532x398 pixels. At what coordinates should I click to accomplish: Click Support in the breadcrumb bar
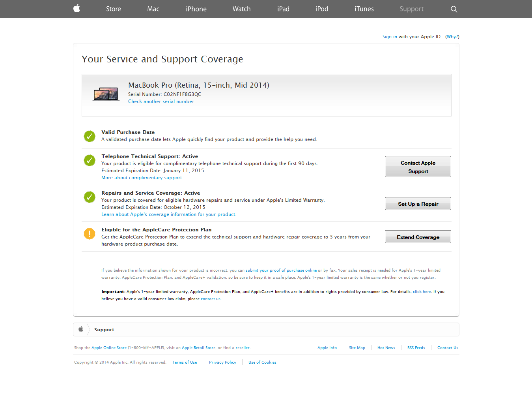tap(104, 330)
